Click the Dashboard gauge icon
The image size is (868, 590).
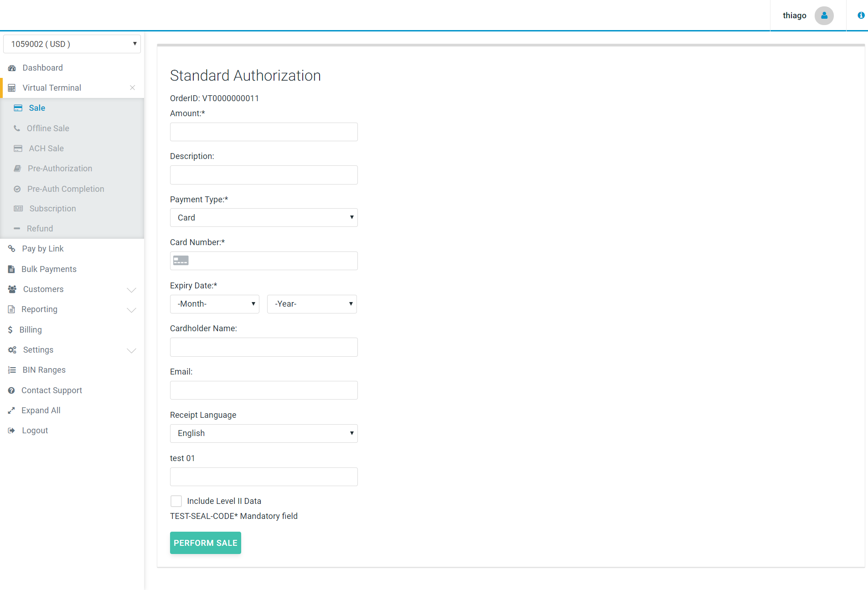point(12,68)
